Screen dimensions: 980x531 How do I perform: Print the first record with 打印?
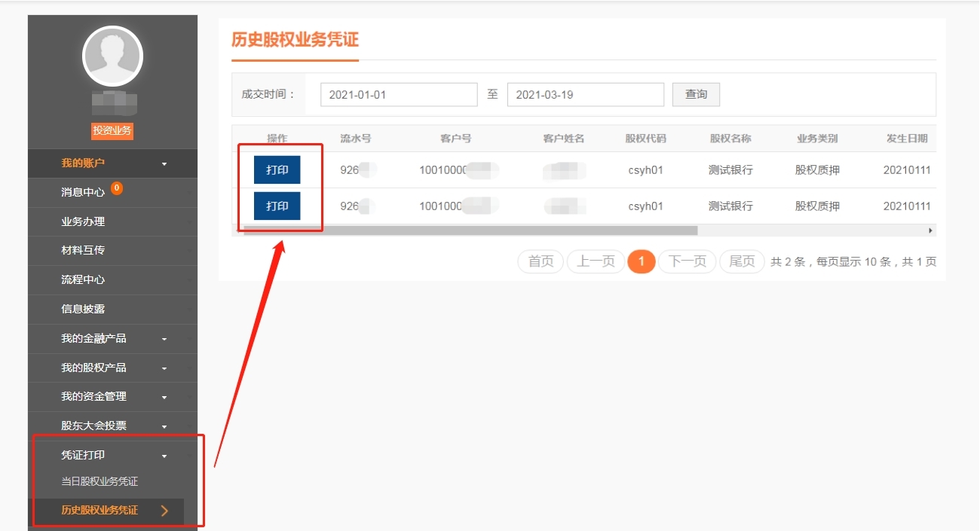[x=277, y=170]
